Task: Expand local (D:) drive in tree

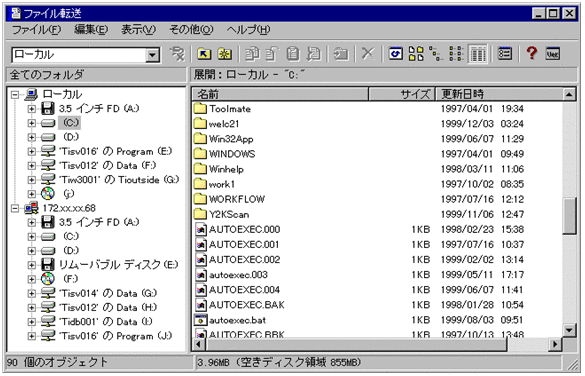Action: tap(31, 137)
